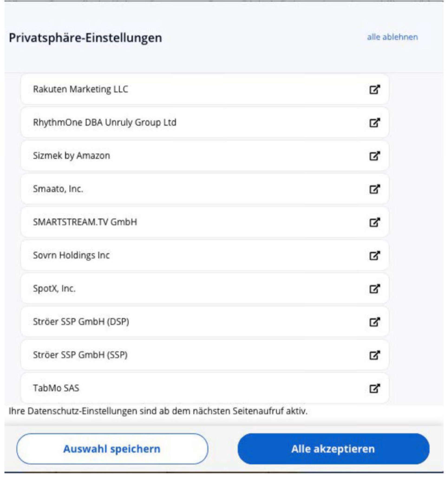Viewport: 448px width, 477px height.
Task: Click the "alle ablehnen" link
Action: coord(392,37)
